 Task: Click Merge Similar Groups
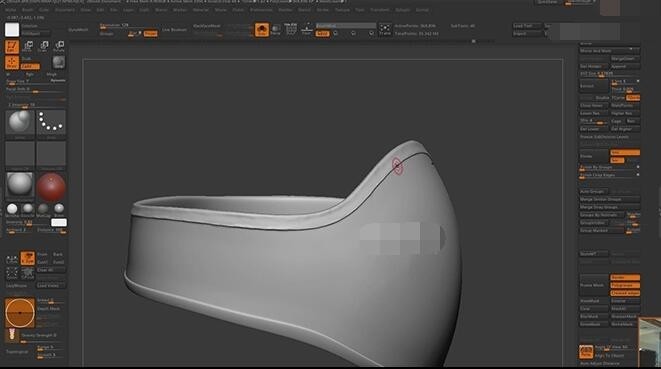pyautogui.click(x=609, y=199)
